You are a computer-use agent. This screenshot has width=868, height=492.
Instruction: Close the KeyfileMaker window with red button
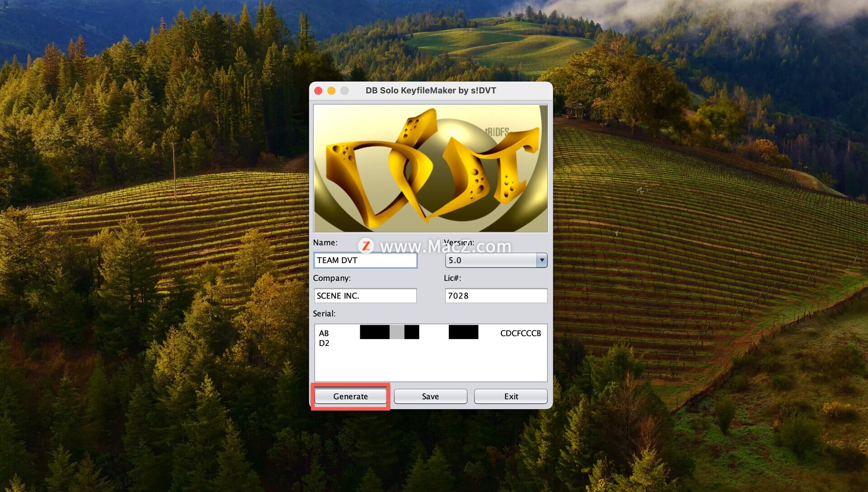tap(318, 91)
